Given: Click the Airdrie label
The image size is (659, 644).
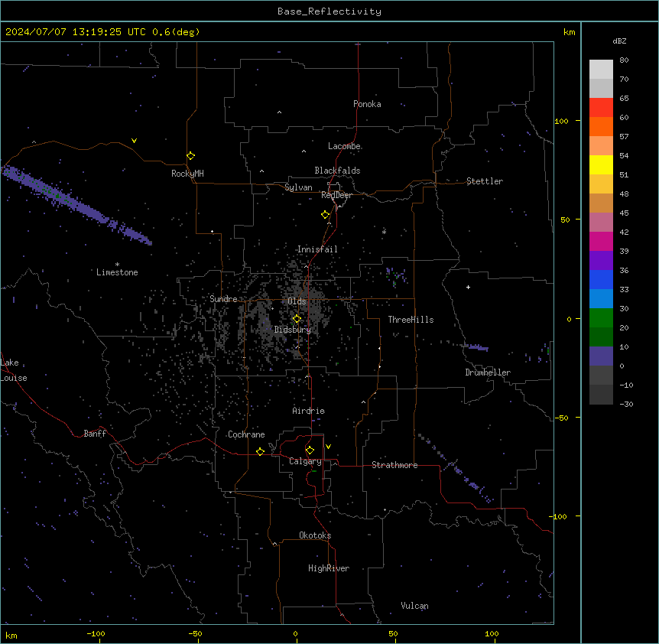Looking at the screenshot, I should tap(308, 411).
